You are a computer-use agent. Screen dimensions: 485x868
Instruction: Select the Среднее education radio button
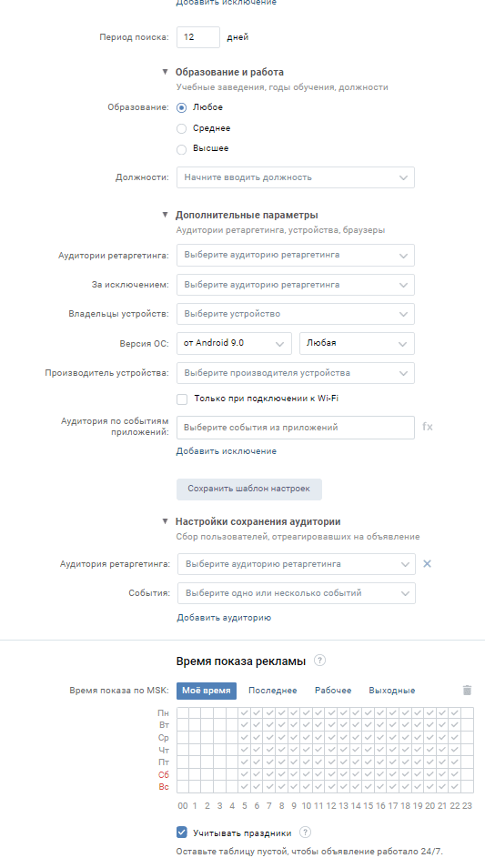(181, 128)
